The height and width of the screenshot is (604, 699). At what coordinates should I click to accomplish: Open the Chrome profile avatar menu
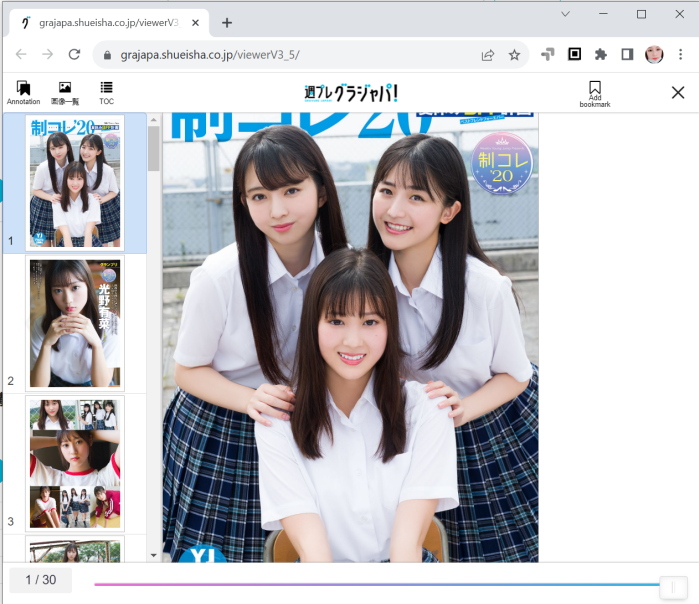[654, 54]
